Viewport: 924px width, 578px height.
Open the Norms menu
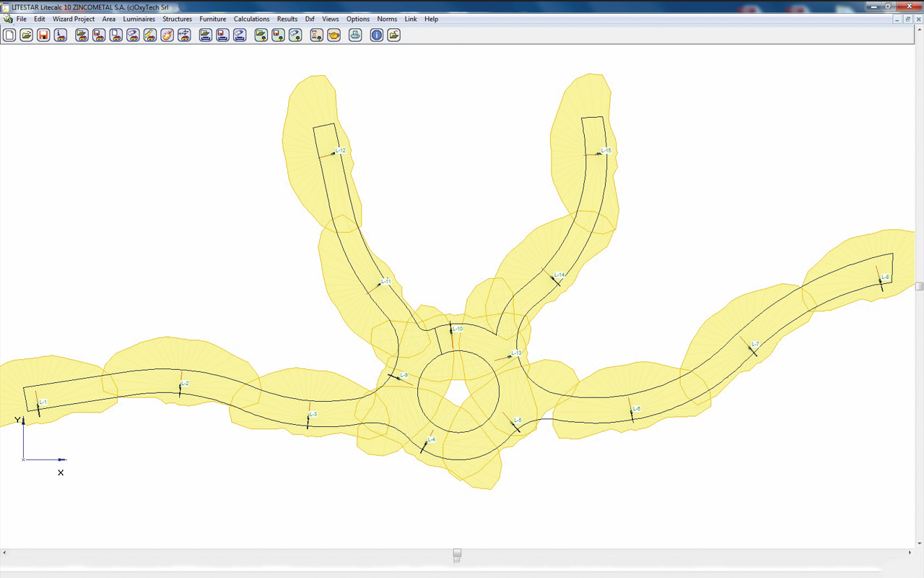387,19
